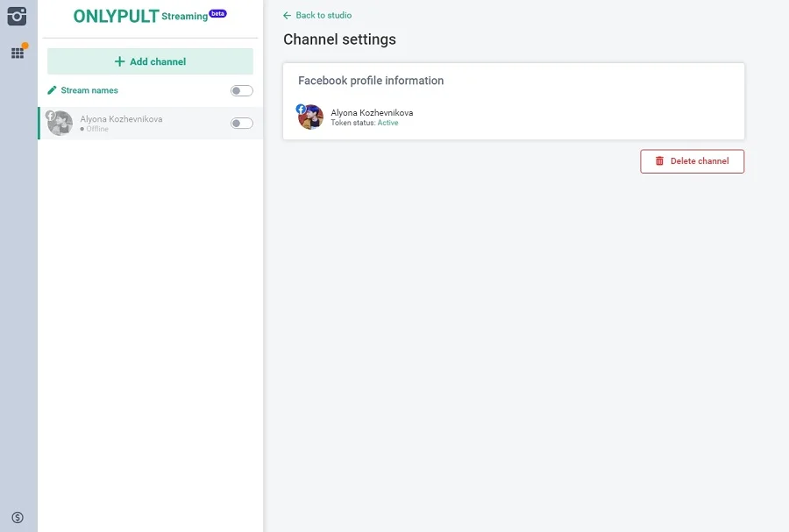The image size is (789, 532).
Task: Click the ONLYPULT logo text
Action: coord(116,17)
